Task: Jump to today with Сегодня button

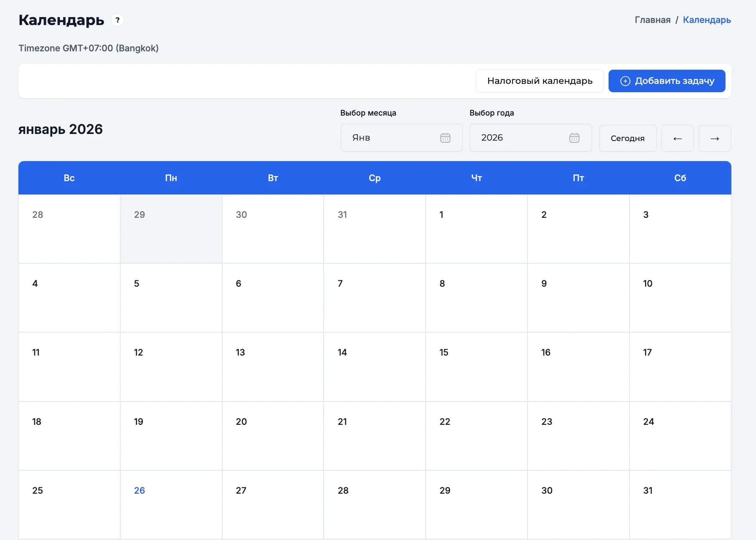Action: [x=627, y=138]
